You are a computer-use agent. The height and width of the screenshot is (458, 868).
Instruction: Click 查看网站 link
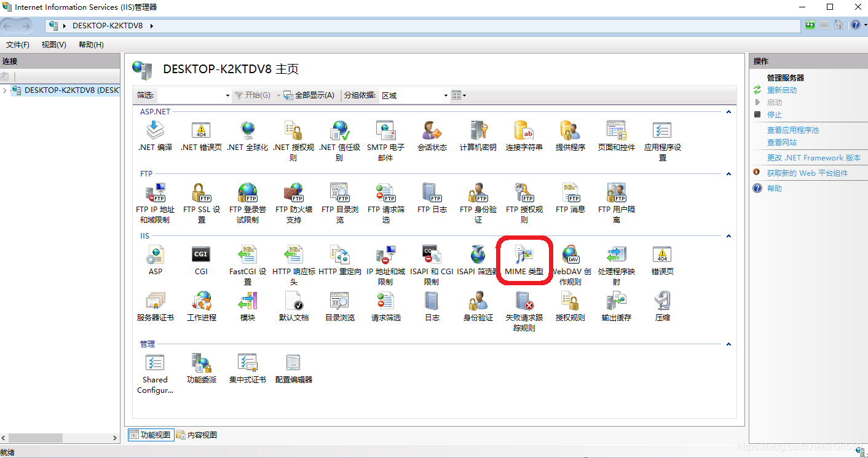(782, 143)
